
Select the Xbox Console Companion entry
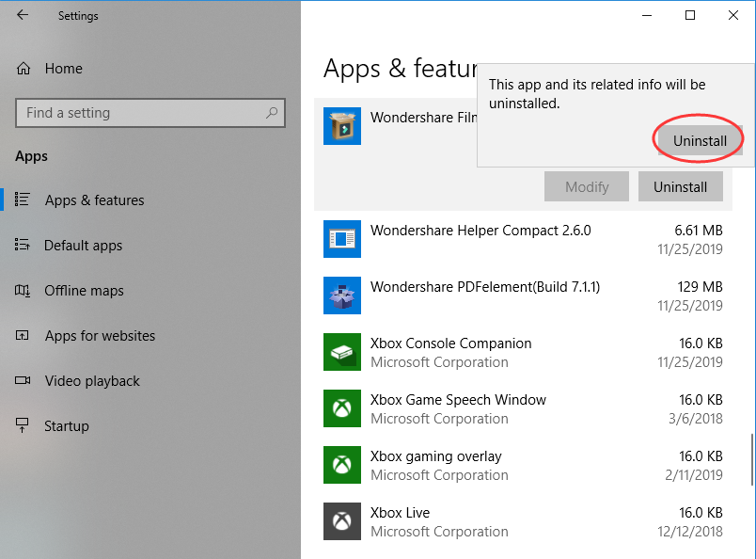(x=523, y=352)
